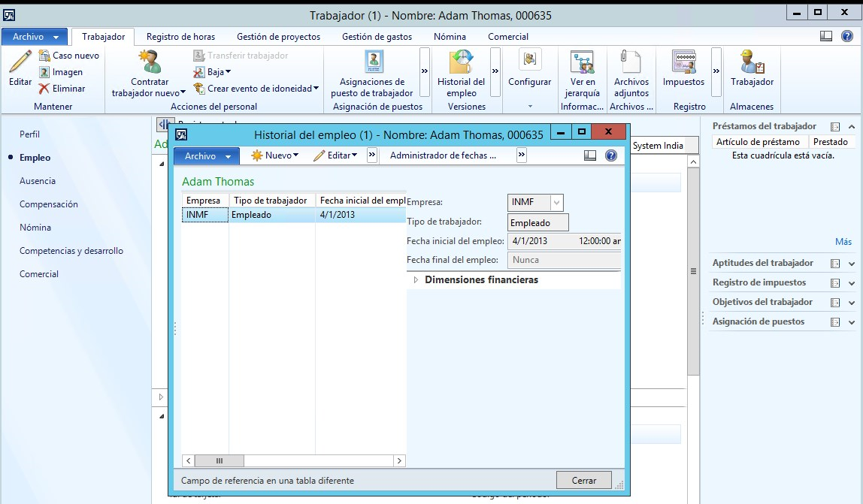
Task: Expand Aptitudes del trabajador factbox
Action: (852, 264)
